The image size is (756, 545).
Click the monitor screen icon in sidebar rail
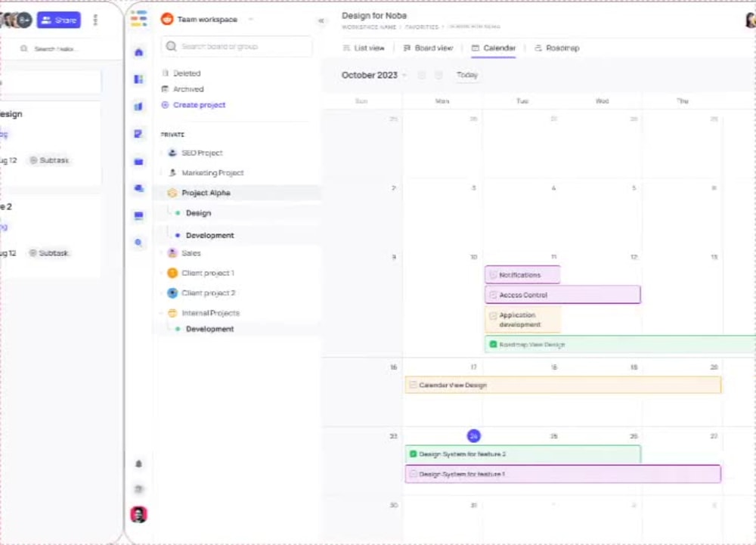click(139, 215)
